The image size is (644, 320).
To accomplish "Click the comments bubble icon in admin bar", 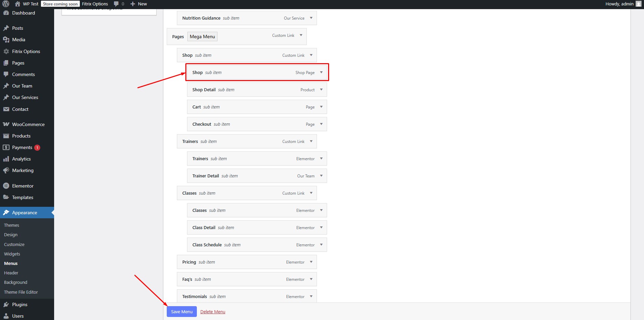I will tap(116, 4).
